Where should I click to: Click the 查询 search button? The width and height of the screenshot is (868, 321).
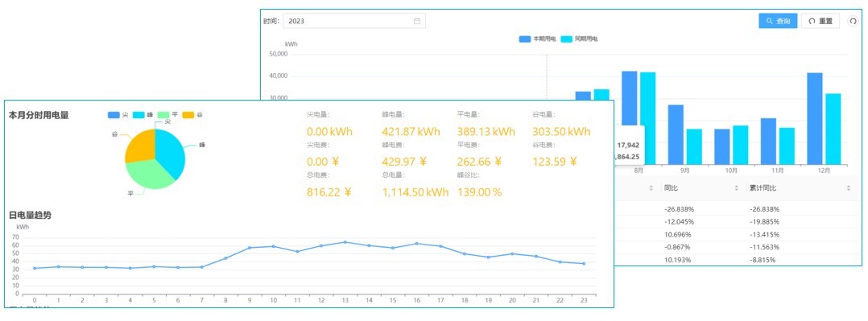tap(778, 21)
